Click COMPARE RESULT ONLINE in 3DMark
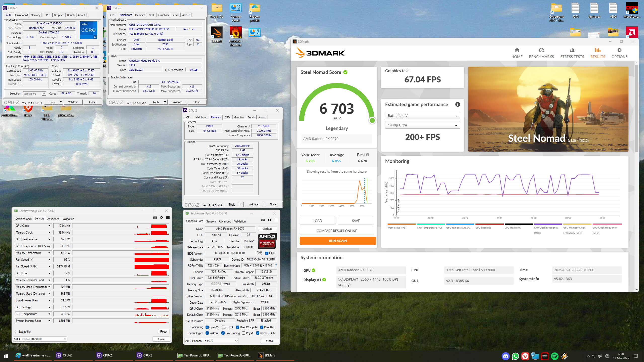The image size is (644, 362). pyautogui.click(x=337, y=231)
